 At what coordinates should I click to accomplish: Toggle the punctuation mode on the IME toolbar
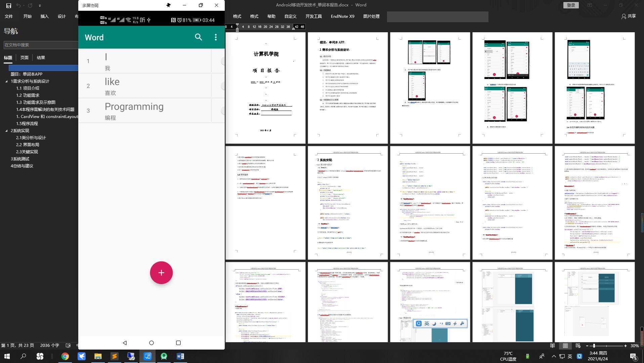tap(441, 323)
